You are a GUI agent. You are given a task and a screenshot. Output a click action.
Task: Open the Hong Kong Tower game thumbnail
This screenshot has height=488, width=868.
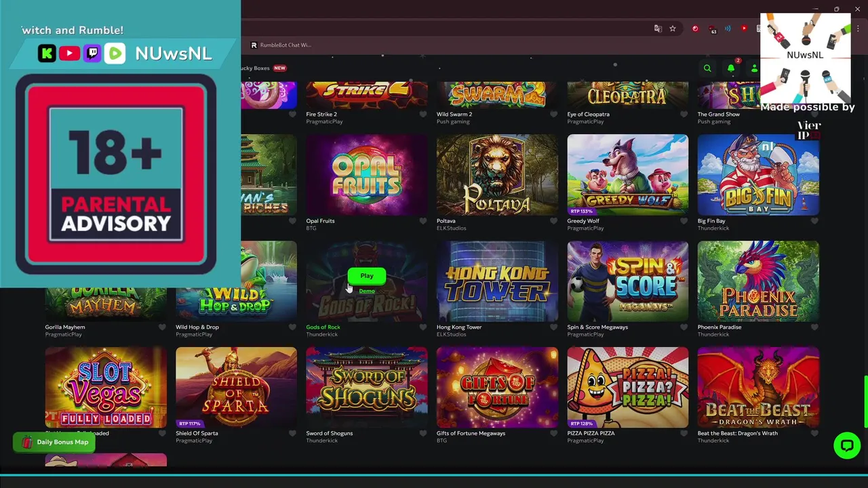(497, 281)
